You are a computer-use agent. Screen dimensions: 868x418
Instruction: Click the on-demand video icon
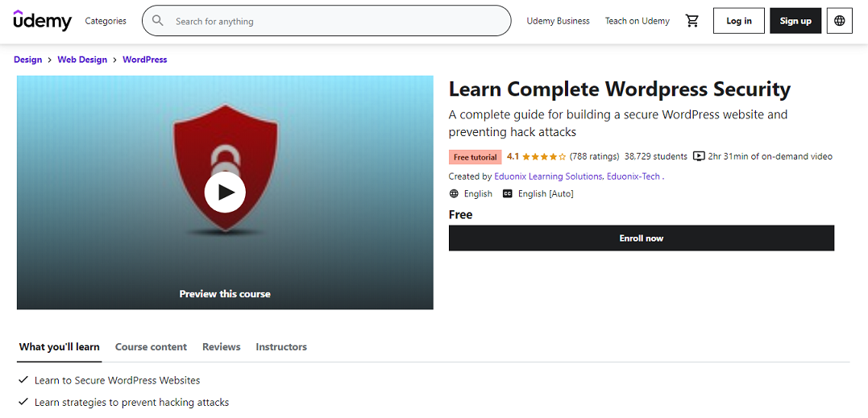coord(700,156)
